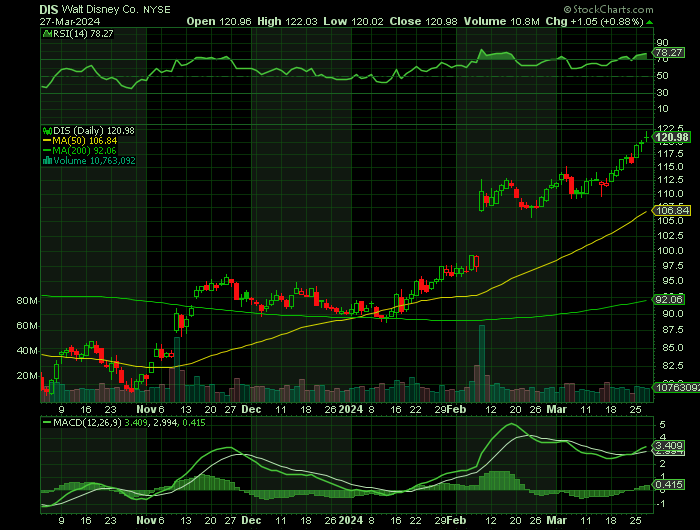Click the tallest volume spike bar in February

click(482, 363)
